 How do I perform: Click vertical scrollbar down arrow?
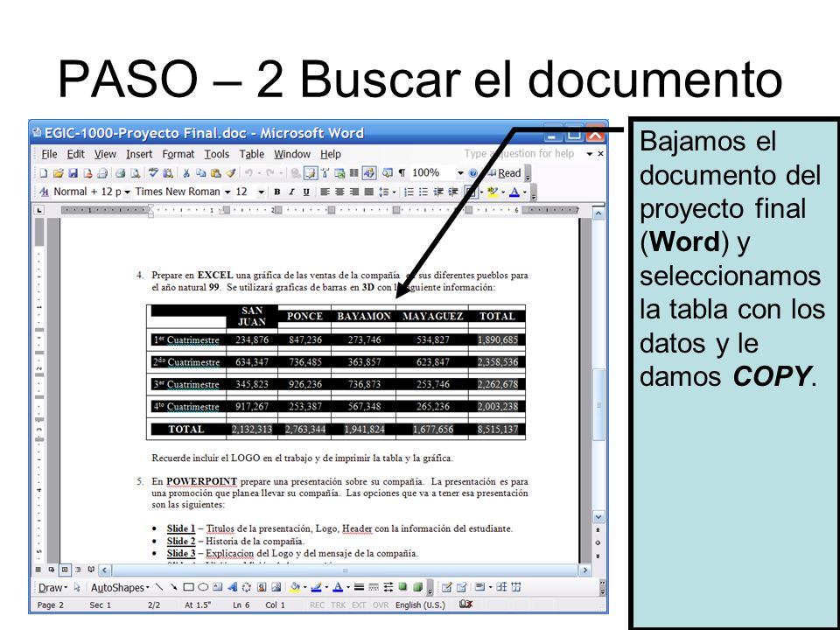598,517
